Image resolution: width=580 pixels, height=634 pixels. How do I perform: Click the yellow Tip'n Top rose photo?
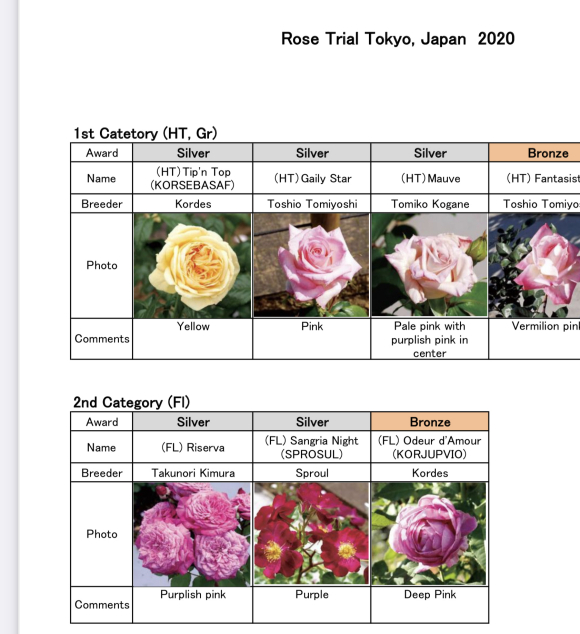193,265
